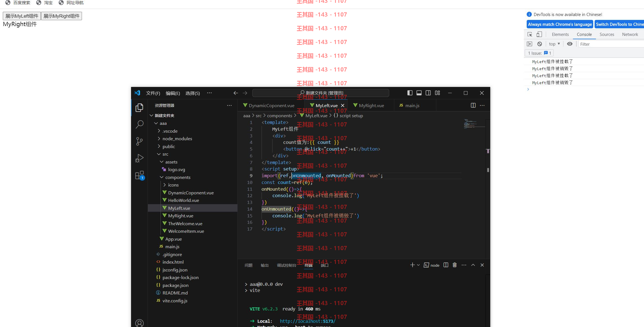Switch to the DevTools Console tab

[x=584, y=34]
